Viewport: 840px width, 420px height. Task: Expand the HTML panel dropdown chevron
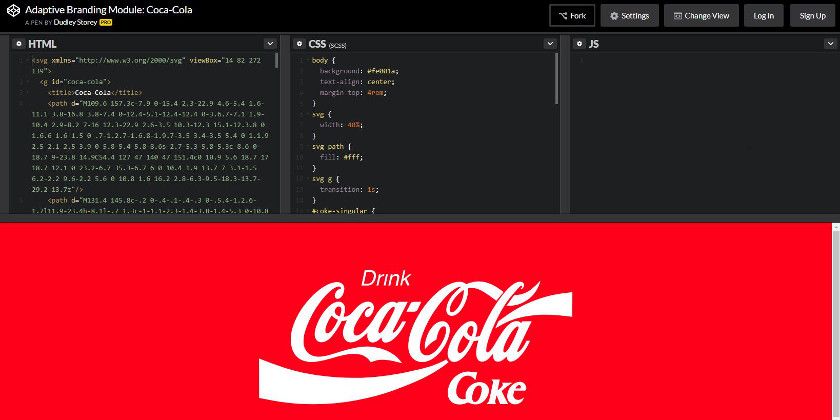270,44
